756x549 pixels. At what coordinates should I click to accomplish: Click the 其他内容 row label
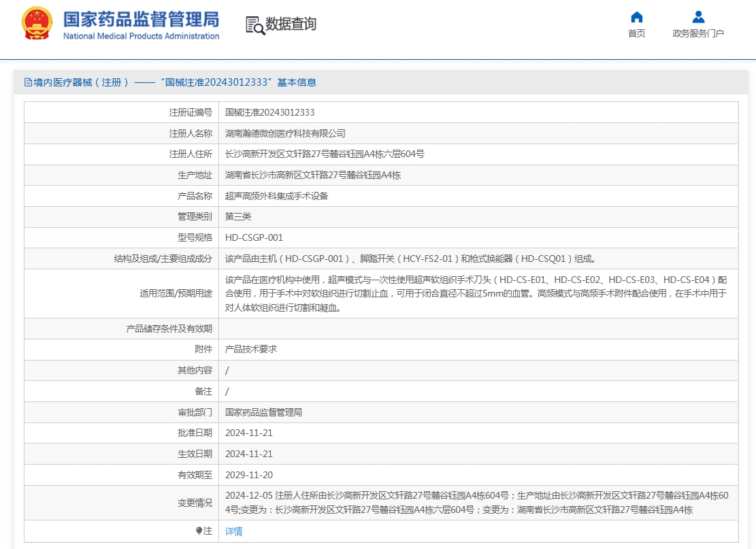coord(195,370)
